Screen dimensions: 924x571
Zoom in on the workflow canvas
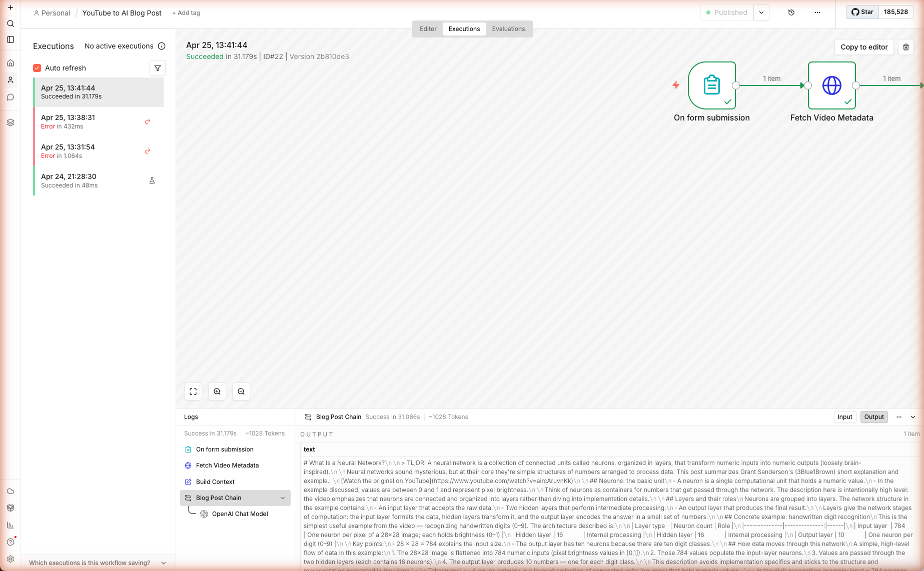tap(217, 391)
